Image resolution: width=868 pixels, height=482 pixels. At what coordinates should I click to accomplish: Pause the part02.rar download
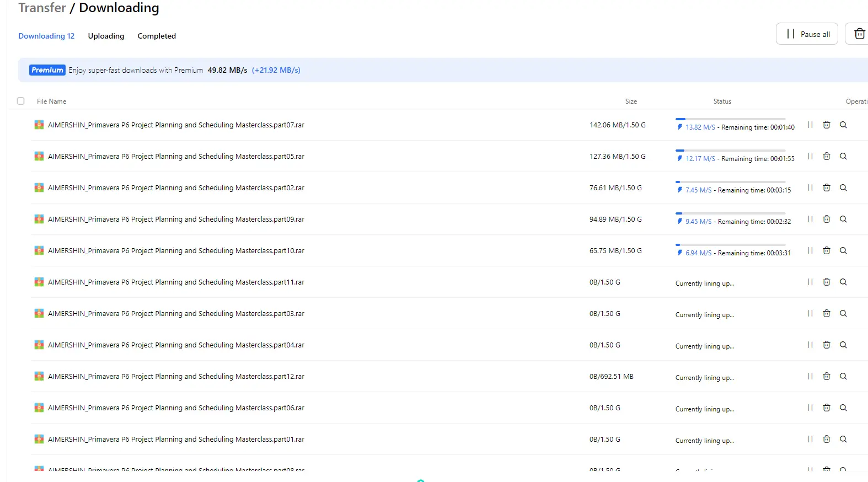pos(810,188)
